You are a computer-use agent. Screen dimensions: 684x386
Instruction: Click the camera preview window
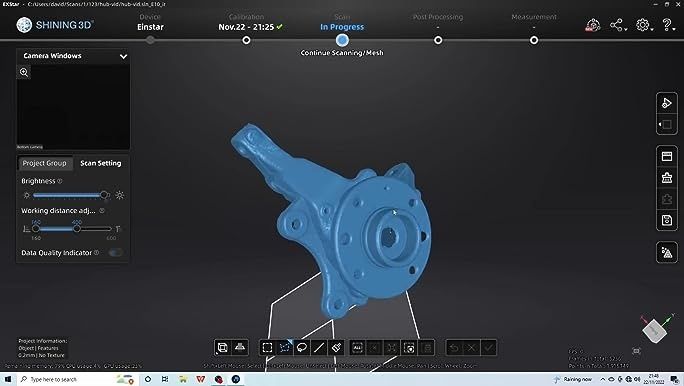click(x=73, y=107)
